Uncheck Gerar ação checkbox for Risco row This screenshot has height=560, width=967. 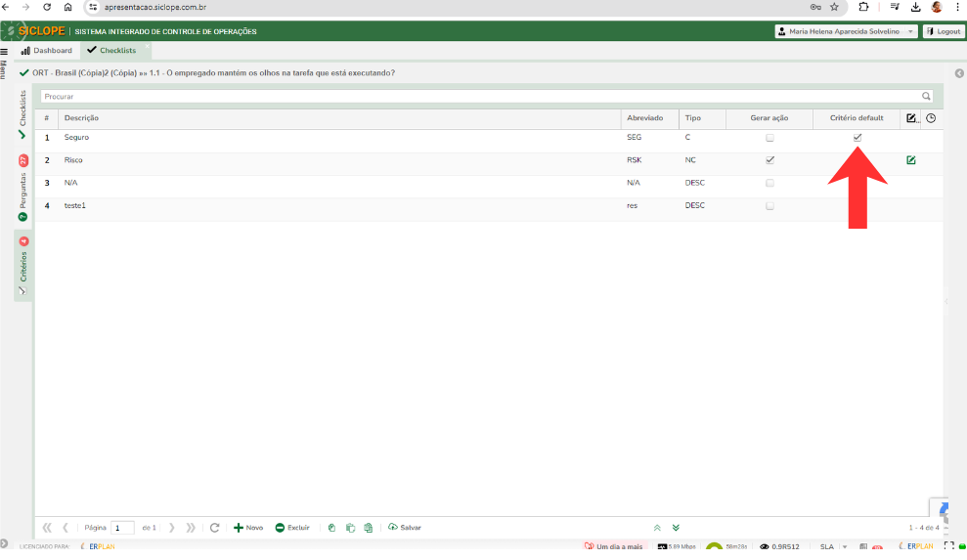pos(769,160)
